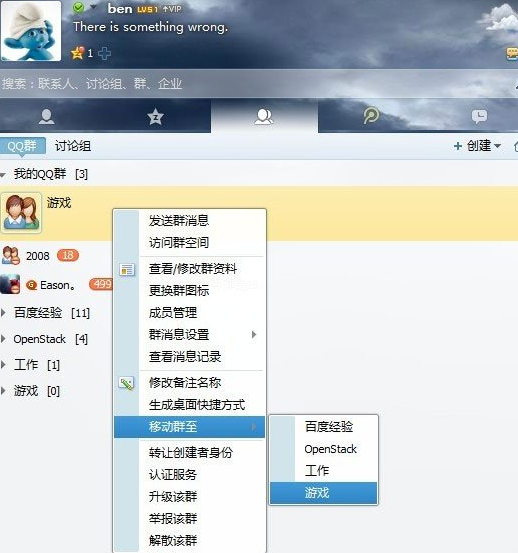Select the highlighted 移动群至 entry
This screenshot has height=553, width=518.
[x=189, y=427]
